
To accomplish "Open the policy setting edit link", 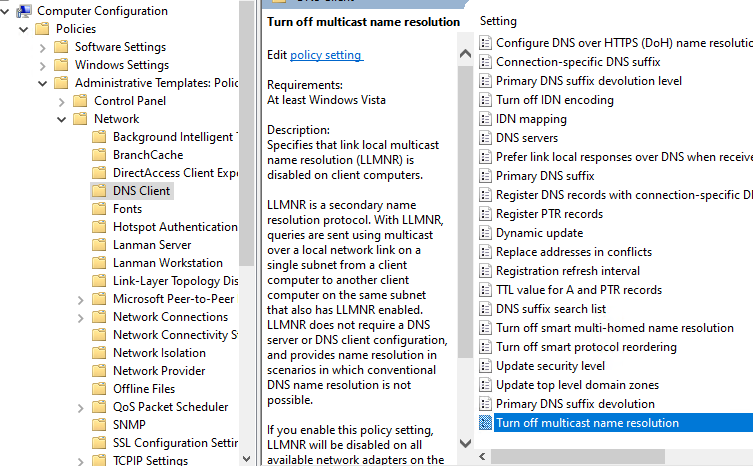I will tap(326, 55).
